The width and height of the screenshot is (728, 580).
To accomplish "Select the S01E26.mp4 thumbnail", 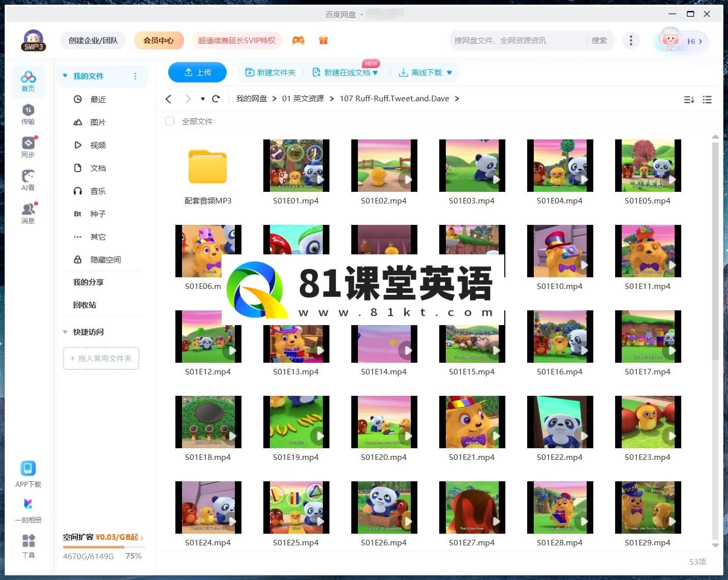I will click(x=384, y=508).
